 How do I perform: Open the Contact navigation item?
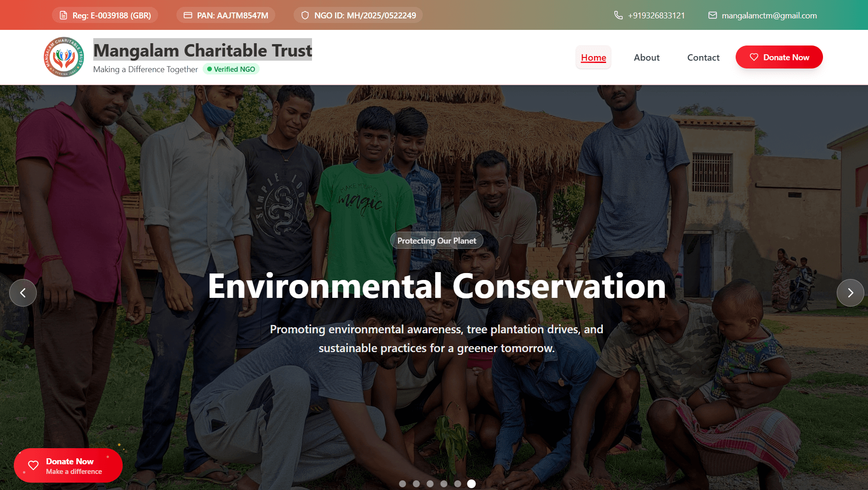(703, 57)
